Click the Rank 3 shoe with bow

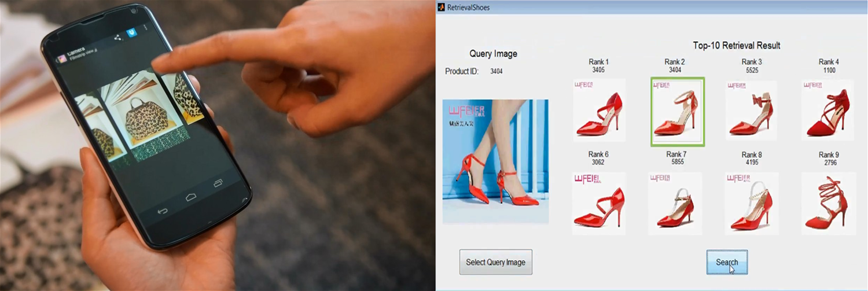tap(751, 110)
